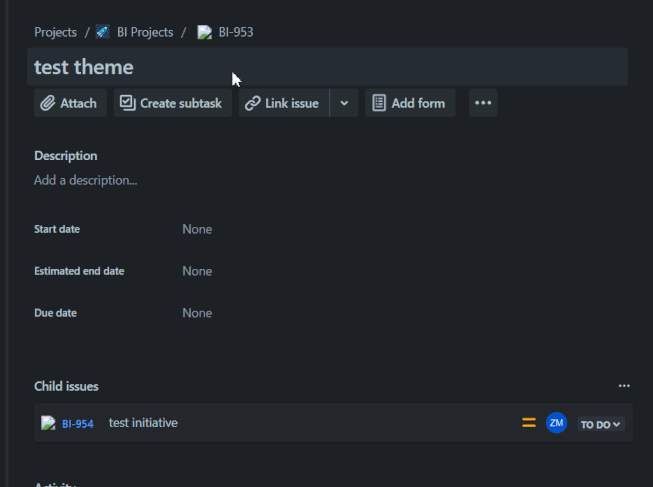
Task: Open the TO DO status dropdown
Action: pos(601,424)
